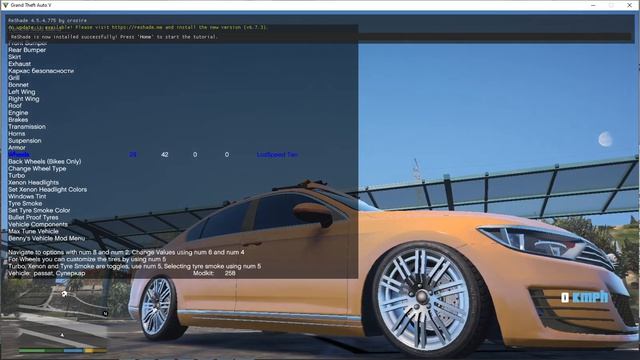Open Set Tyre Smoke Color

coord(39,210)
